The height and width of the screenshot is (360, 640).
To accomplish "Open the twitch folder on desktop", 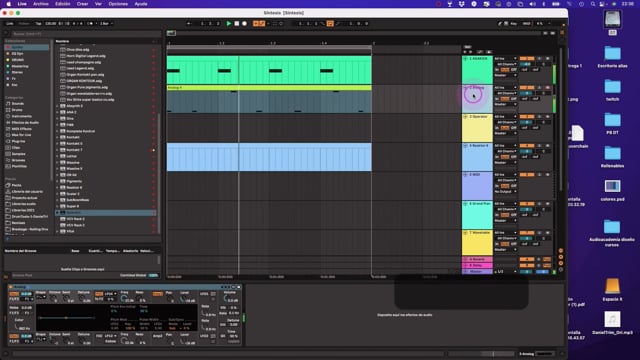I will pos(612,91).
